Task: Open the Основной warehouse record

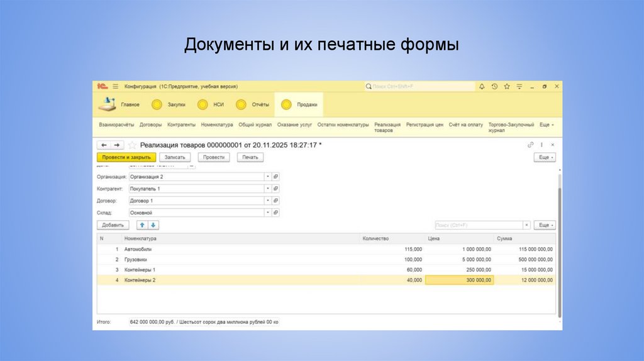Action: point(275,213)
